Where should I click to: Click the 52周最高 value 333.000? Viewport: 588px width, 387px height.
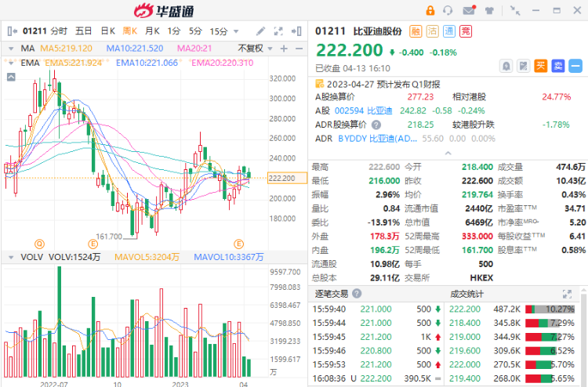[477, 237]
